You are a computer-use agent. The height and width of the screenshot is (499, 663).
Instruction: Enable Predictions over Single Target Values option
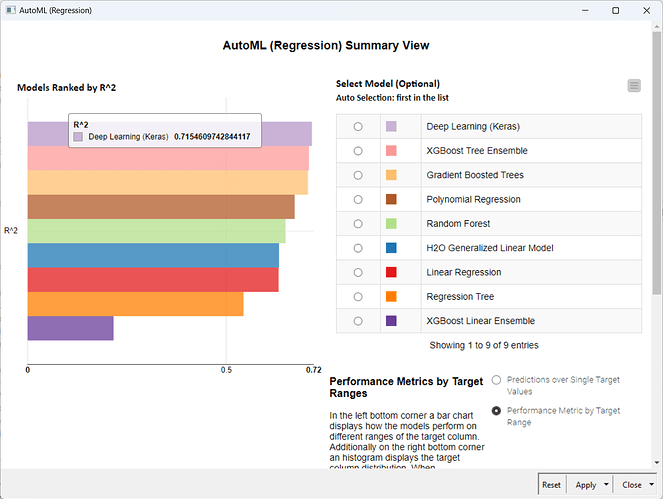click(496, 380)
